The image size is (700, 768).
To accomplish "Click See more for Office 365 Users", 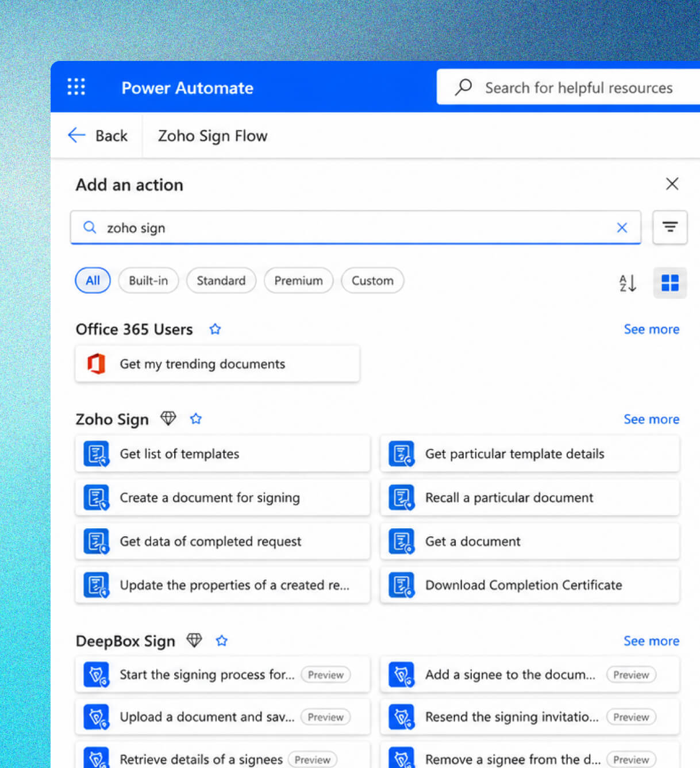I will (x=651, y=329).
